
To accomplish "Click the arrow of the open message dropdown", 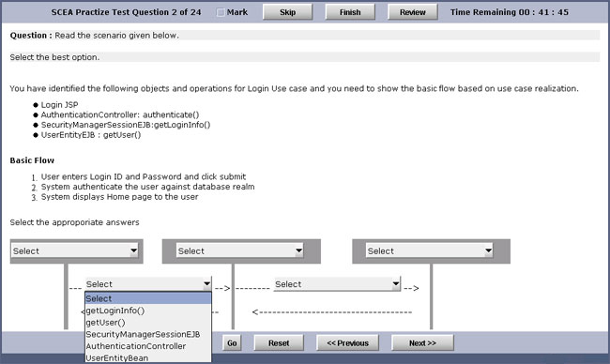I will pyautogui.click(x=207, y=284).
